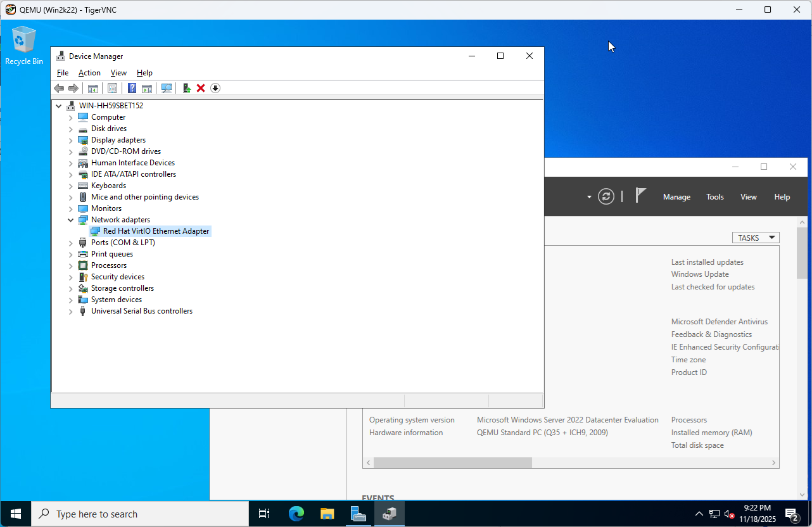Click the horizontal scrollbar in properties panel
The height and width of the screenshot is (527, 812).
tap(453, 463)
